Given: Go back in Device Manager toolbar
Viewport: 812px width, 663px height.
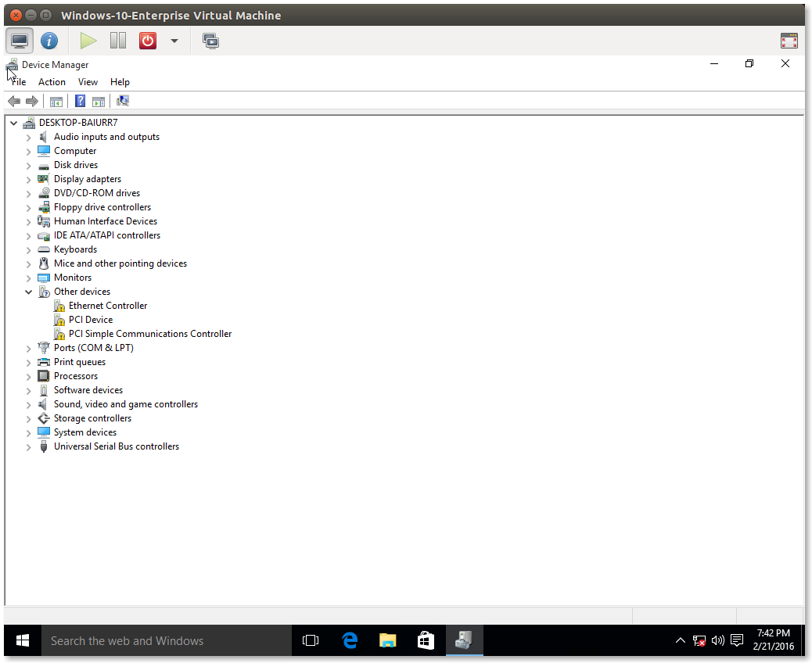Looking at the screenshot, I should point(15,101).
